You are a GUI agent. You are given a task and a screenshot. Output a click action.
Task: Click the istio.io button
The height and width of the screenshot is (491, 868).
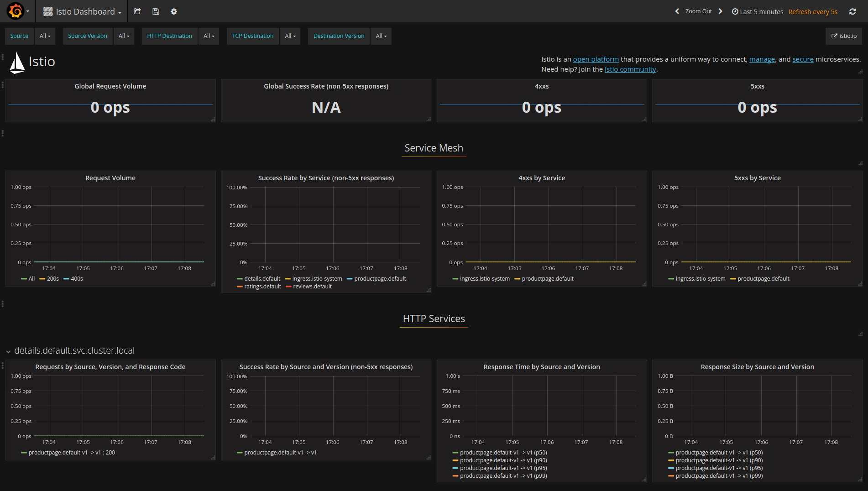pyautogui.click(x=844, y=36)
